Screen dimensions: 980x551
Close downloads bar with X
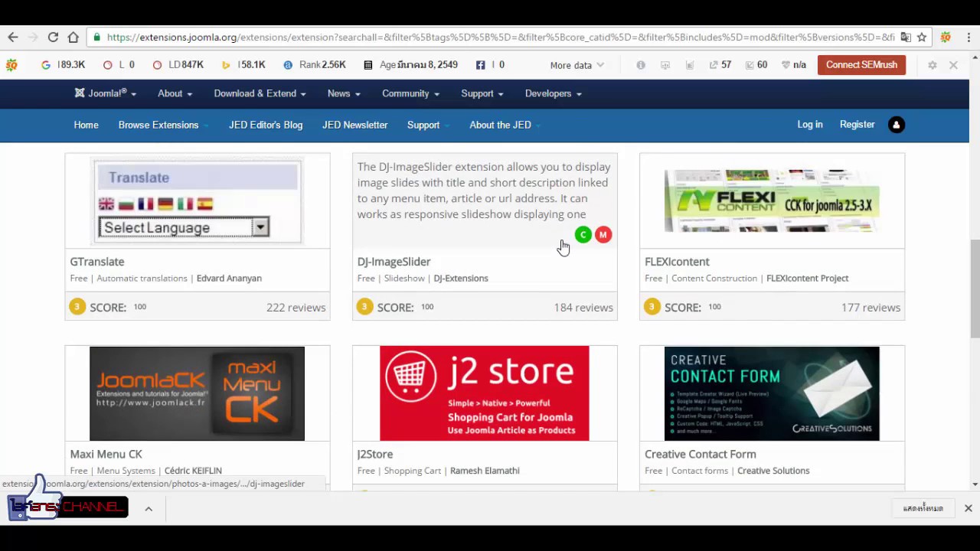click(x=968, y=508)
